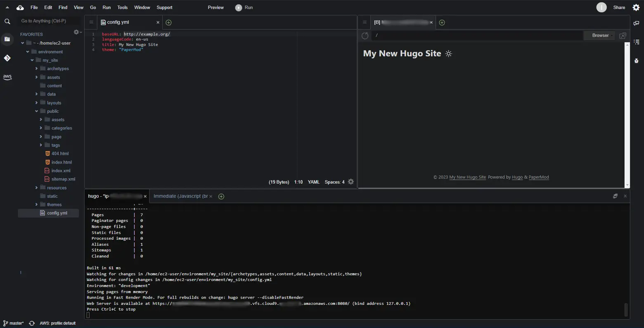Screen dimensions: 644x328
Task: Pop out preview into new window
Action: (623, 36)
